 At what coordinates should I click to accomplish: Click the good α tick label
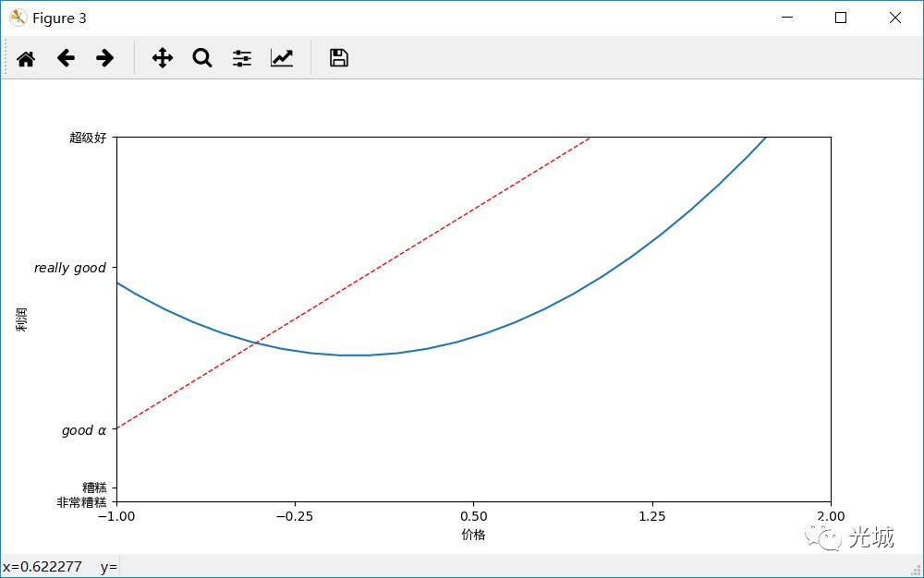click(84, 430)
